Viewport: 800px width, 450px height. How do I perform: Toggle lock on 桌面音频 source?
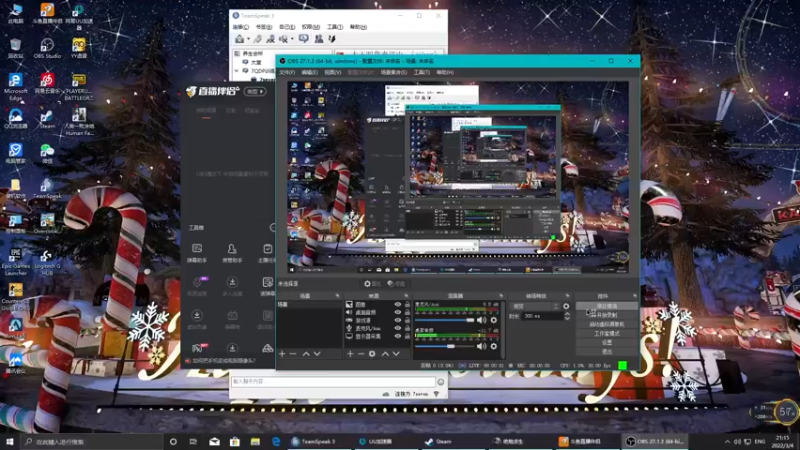click(407, 312)
